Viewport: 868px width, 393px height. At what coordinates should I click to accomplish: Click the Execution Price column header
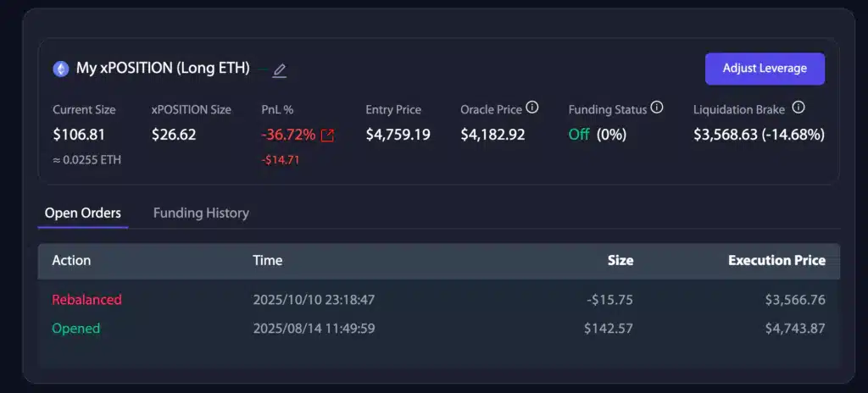[776, 260]
